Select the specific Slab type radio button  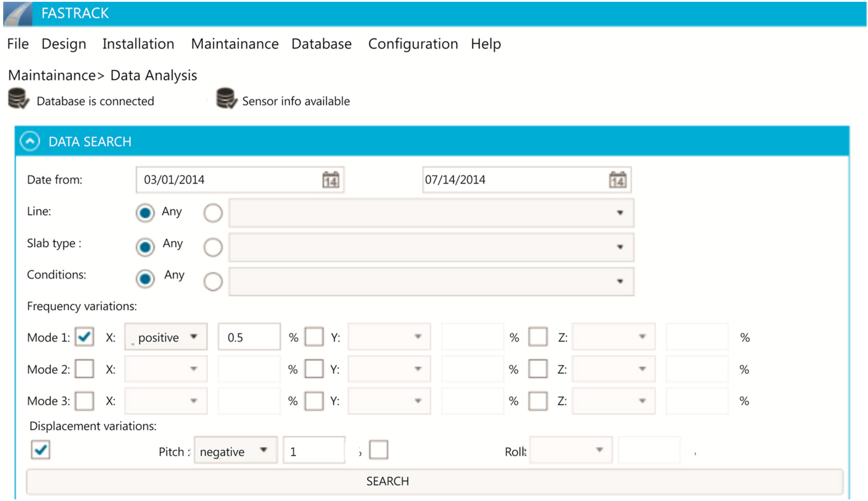[x=213, y=247]
